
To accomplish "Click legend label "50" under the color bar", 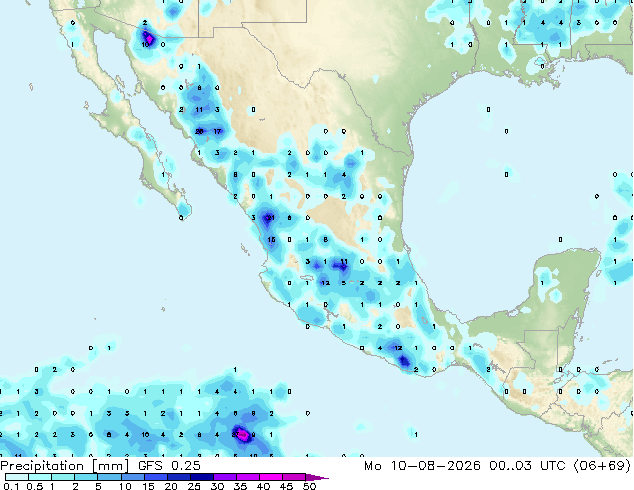I will [309, 486].
